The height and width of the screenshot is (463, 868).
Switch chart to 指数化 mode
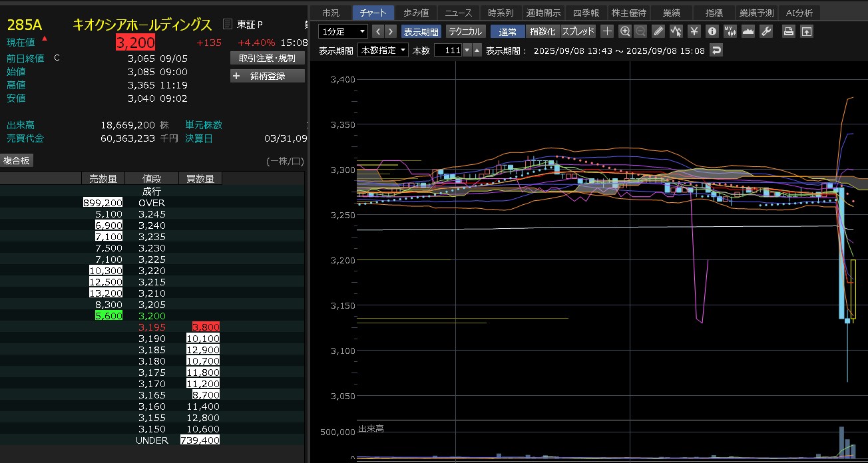[x=542, y=31]
